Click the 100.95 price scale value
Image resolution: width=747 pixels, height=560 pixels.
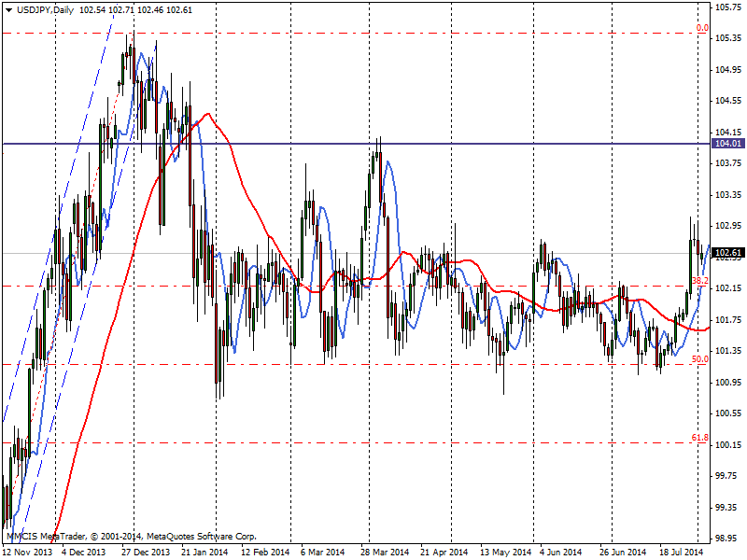tap(728, 382)
